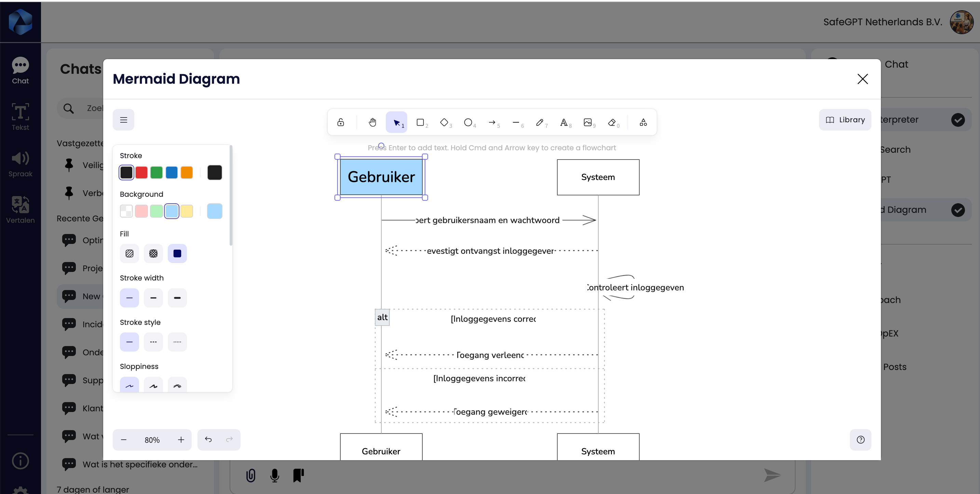The width and height of the screenshot is (980, 494).
Task: Set stroke style to dotted
Action: pos(177,342)
